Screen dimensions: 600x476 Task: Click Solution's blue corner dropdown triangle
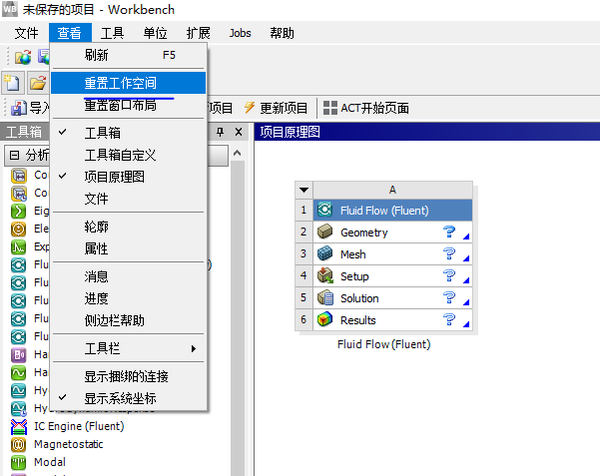(x=466, y=302)
